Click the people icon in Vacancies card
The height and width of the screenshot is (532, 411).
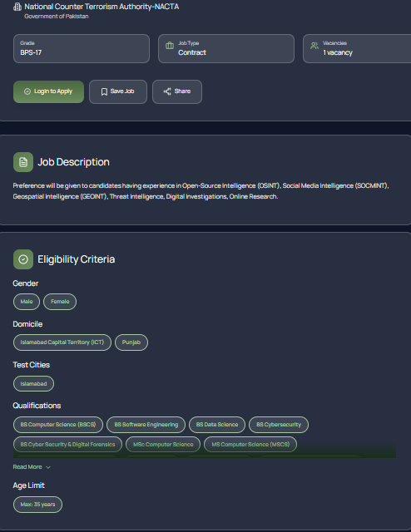click(x=314, y=46)
